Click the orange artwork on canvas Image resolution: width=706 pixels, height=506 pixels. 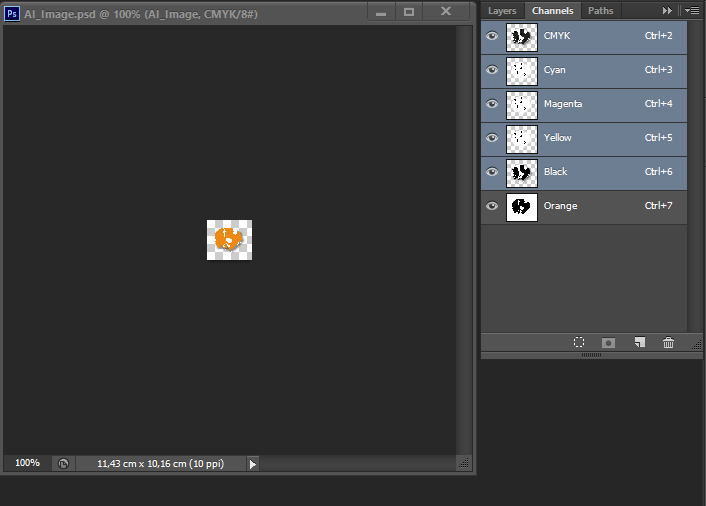(228, 239)
